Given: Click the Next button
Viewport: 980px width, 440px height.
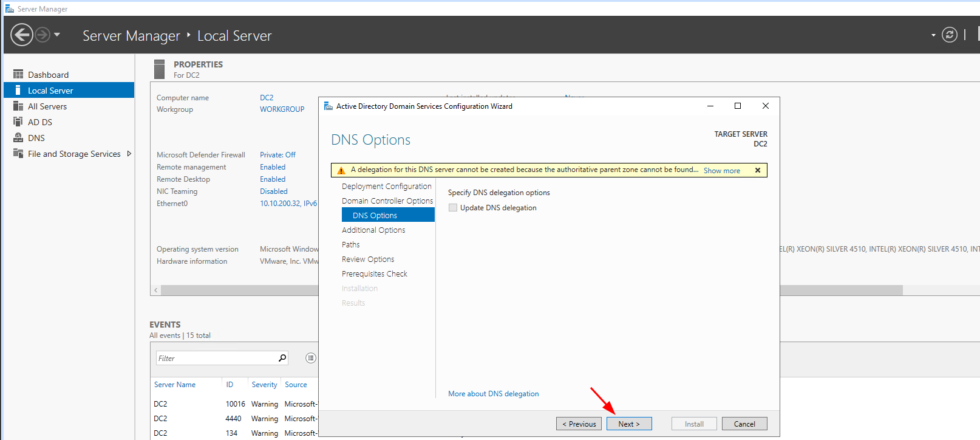Looking at the screenshot, I should (x=628, y=424).
